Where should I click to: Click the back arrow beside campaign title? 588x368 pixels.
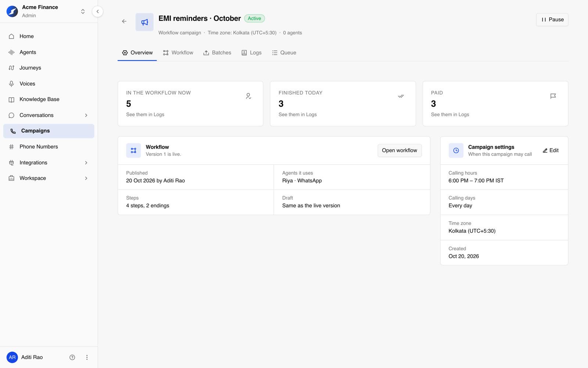pos(124,21)
